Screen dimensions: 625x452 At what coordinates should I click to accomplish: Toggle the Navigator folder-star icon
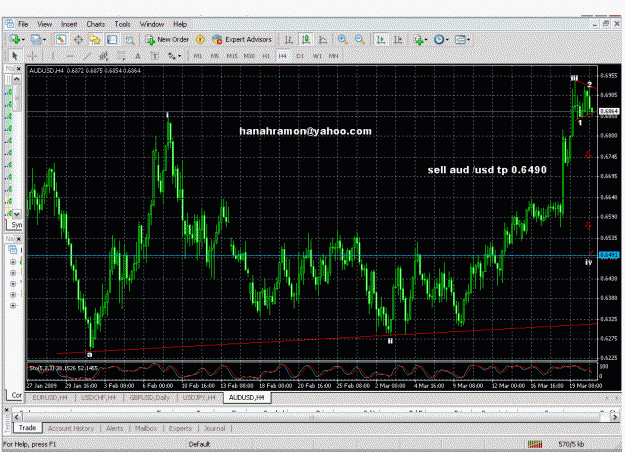tap(95, 39)
